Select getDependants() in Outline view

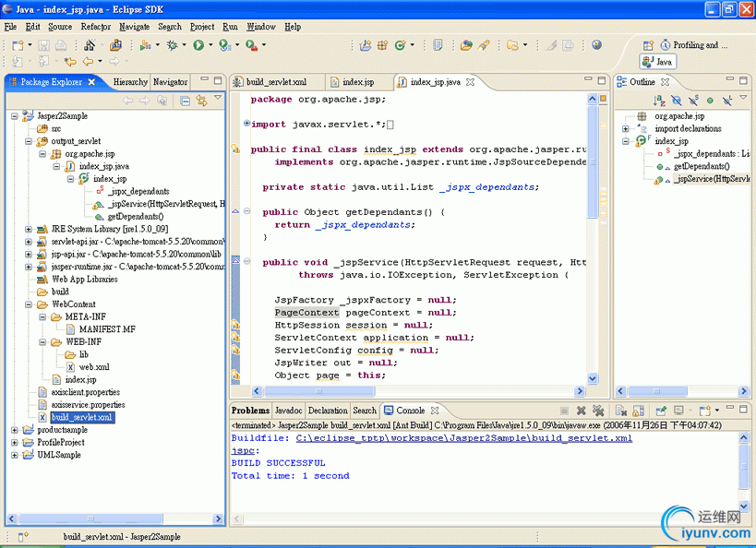pos(702,166)
